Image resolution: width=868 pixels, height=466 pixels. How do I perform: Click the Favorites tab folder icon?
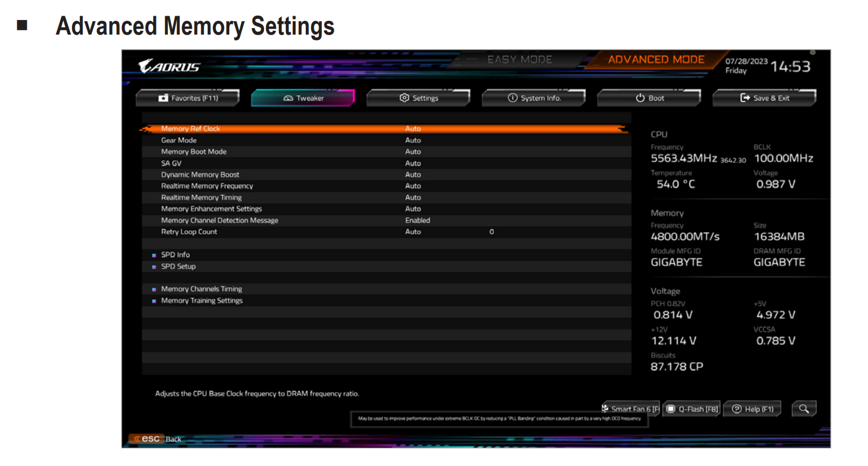click(x=163, y=98)
